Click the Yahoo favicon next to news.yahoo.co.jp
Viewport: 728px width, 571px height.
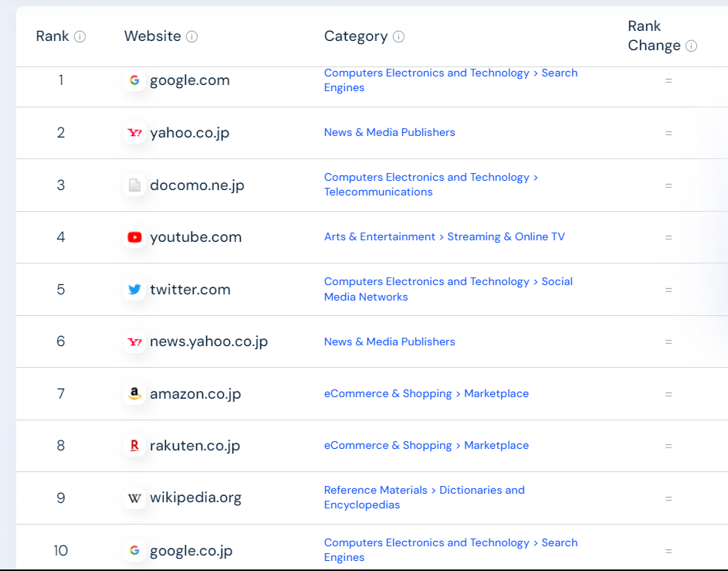click(134, 342)
